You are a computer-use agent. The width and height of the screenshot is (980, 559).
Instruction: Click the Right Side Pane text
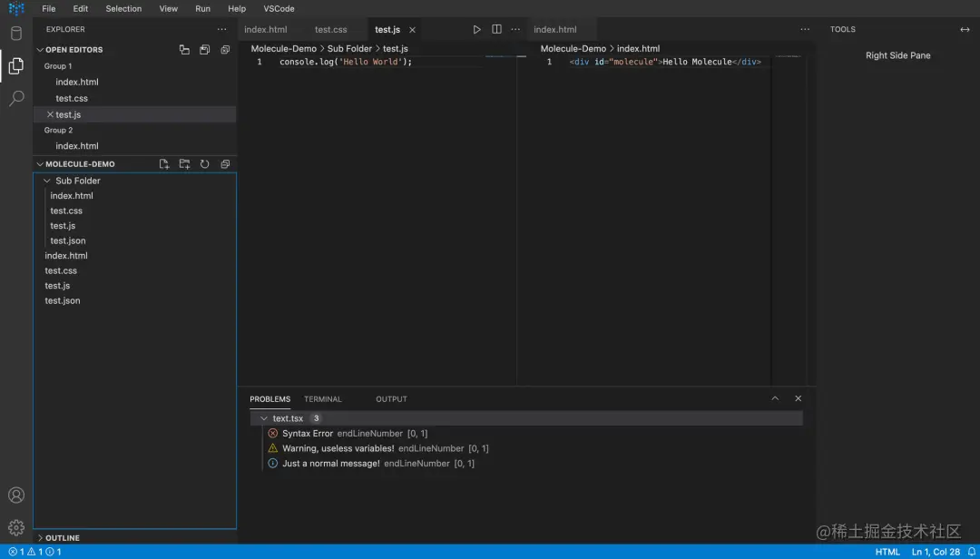[x=898, y=55]
